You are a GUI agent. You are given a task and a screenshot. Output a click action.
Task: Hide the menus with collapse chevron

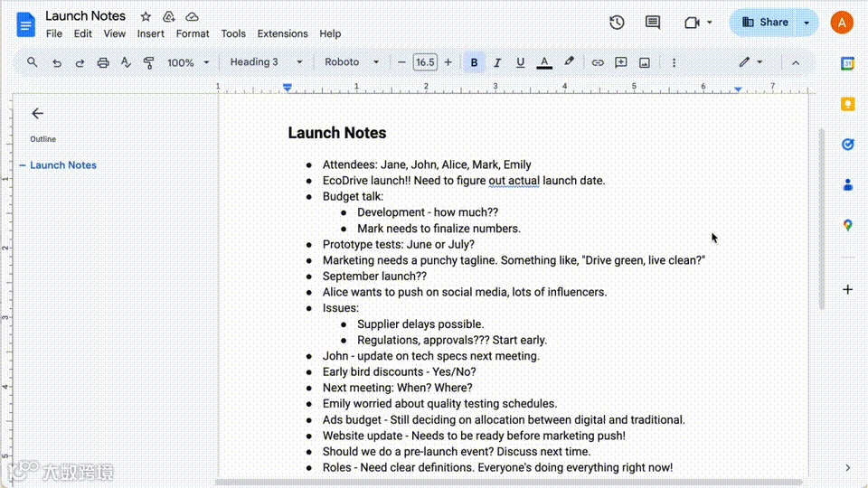click(x=796, y=62)
